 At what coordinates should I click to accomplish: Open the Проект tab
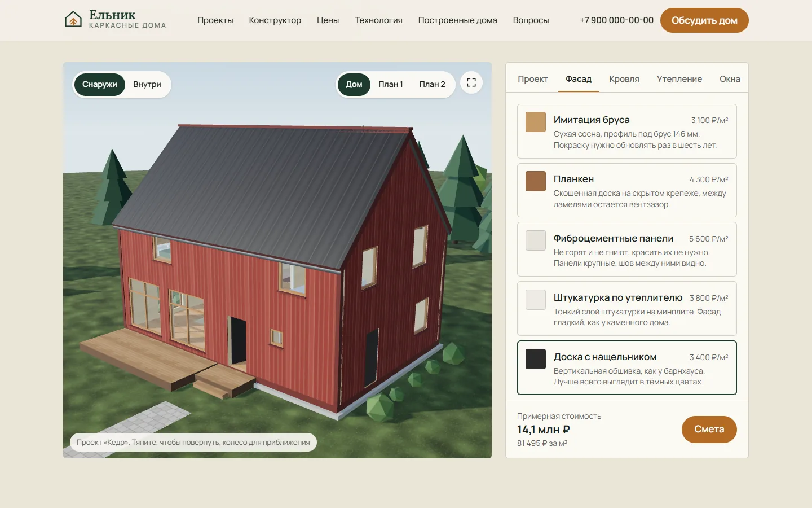533,79
